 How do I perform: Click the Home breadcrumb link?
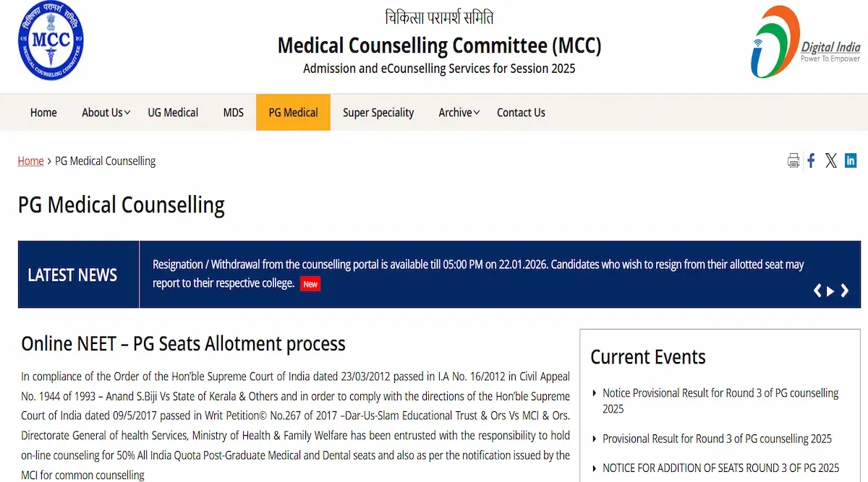point(30,161)
